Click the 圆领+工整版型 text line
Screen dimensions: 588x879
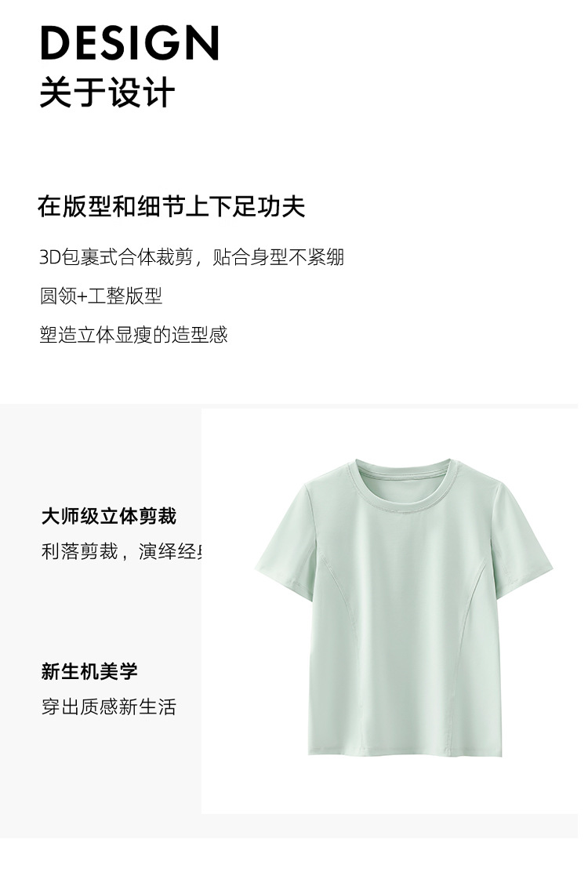coord(101,296)
